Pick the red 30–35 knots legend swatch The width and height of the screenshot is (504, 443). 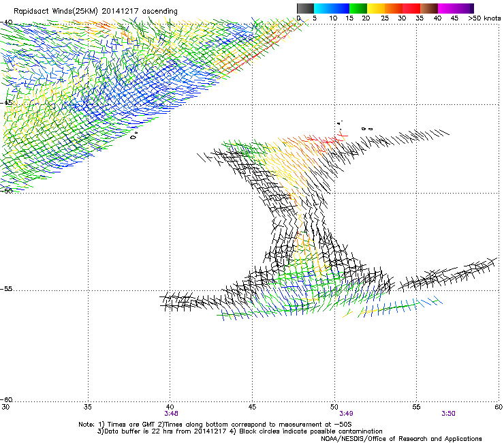(411, 8)
